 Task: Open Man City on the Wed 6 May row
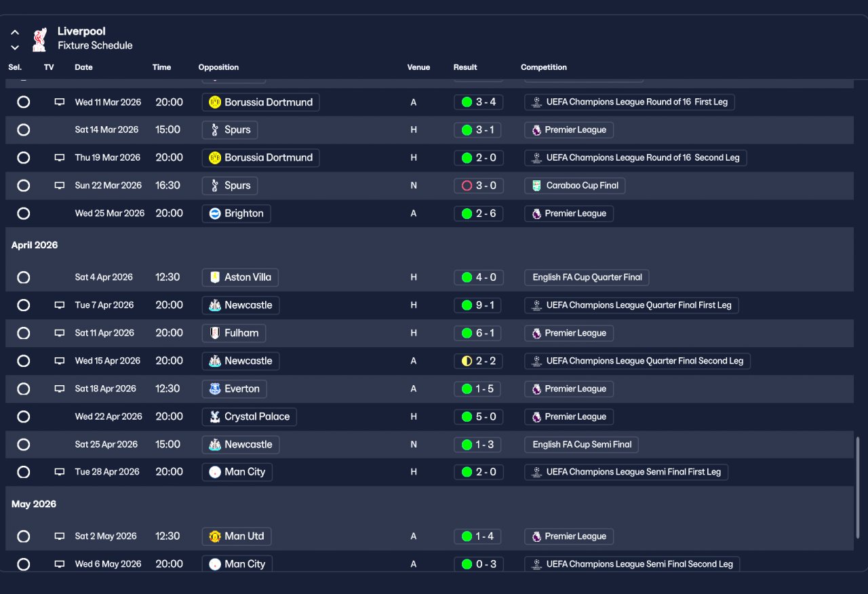tap(237, 563)
